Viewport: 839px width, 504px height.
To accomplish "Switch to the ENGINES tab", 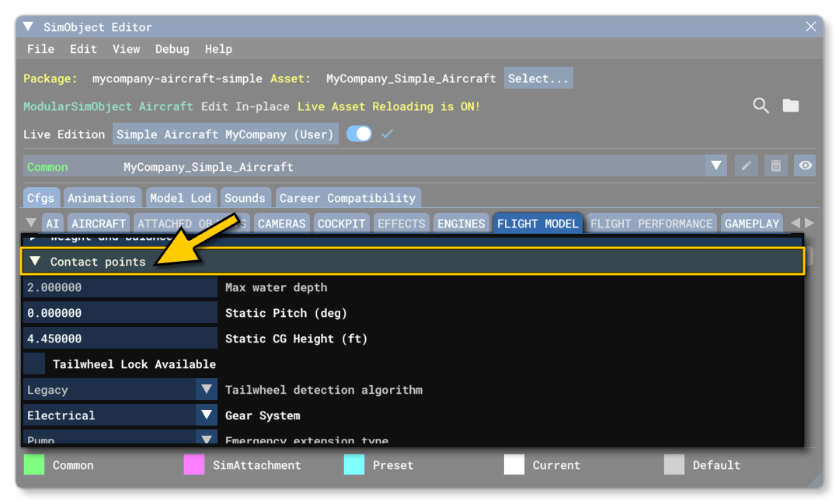I will pyautogui.click(x=461, y=224).
